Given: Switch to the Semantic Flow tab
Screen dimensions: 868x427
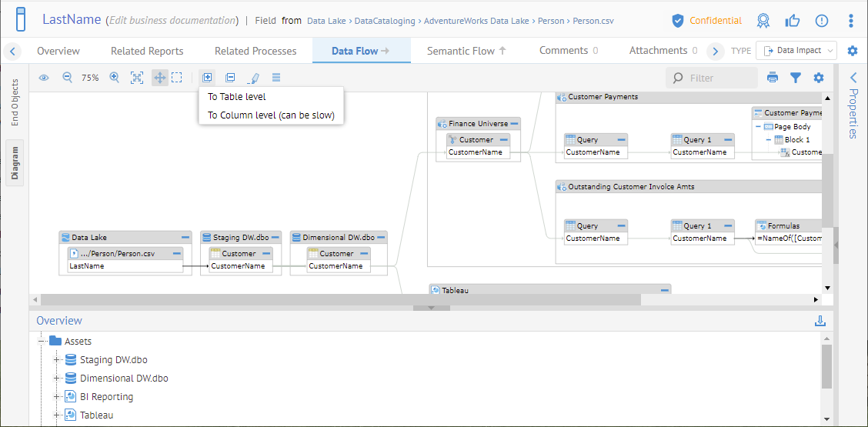Looking at the screenshot, I should click(466, 51).
